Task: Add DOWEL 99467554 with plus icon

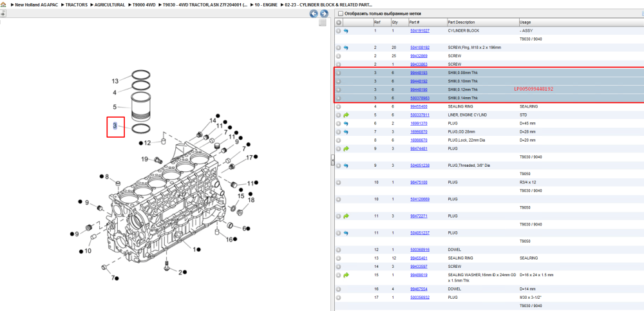Action: [339, 289]
